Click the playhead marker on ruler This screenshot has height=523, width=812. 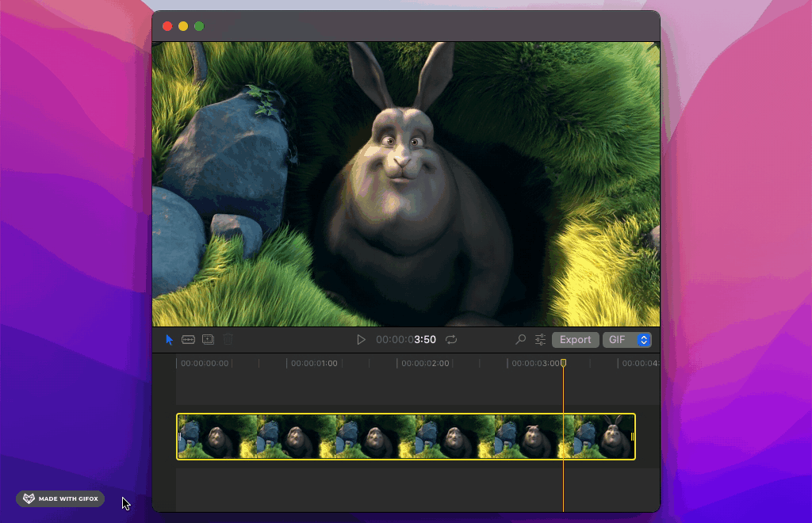[x=564, y=363]
